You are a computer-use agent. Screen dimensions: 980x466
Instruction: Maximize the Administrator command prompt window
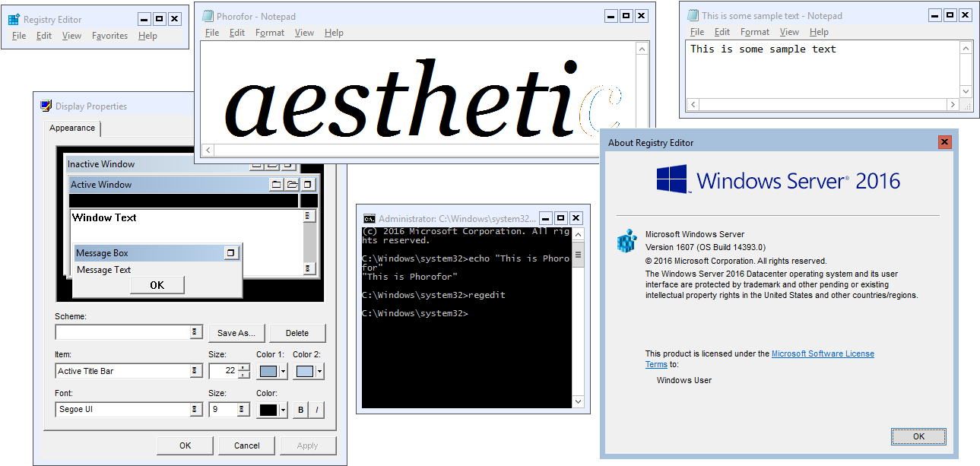pyautogui.click(x=560, y=217)
